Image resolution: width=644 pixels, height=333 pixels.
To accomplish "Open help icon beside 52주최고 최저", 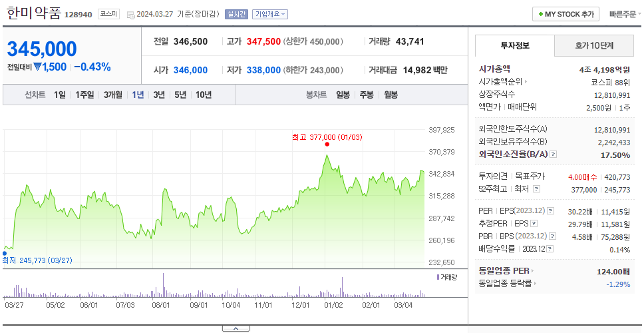I will coord(536,189).
